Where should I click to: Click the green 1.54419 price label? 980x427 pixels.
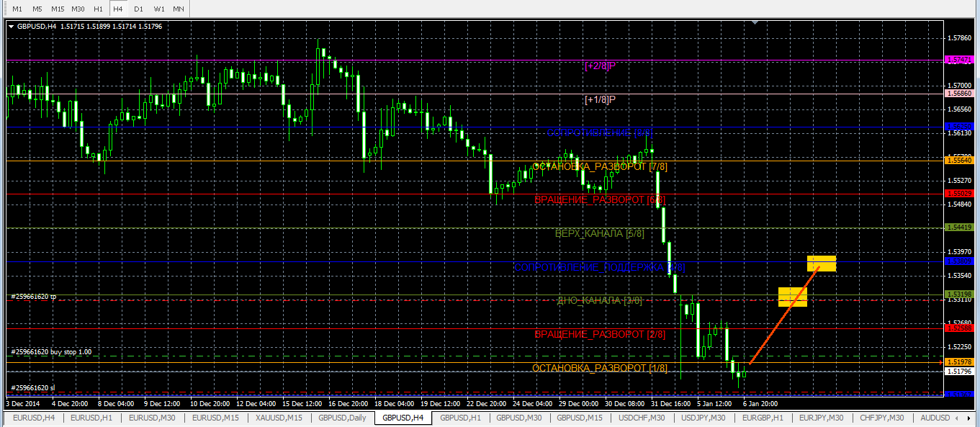click(958, 228)
